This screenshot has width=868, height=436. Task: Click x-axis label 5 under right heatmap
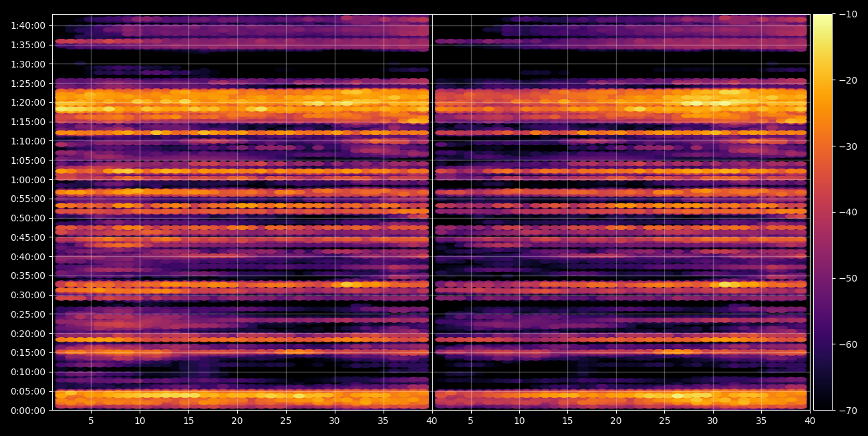click(x=470, y=421)
